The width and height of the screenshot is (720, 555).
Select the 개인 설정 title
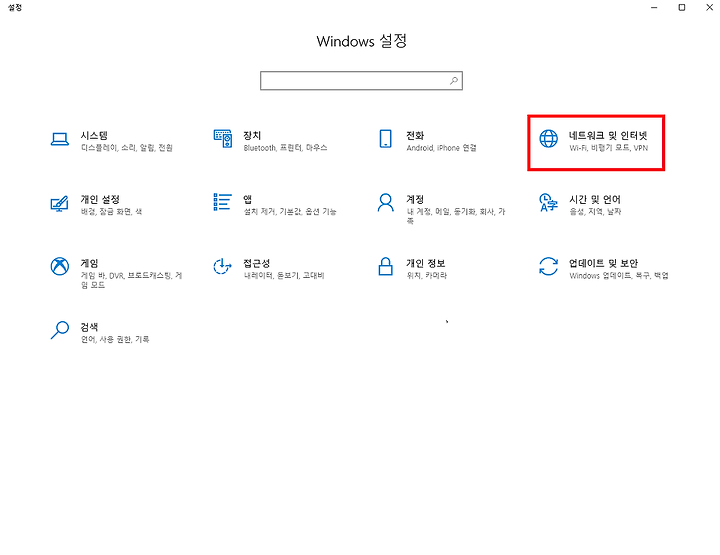(100, 199)
